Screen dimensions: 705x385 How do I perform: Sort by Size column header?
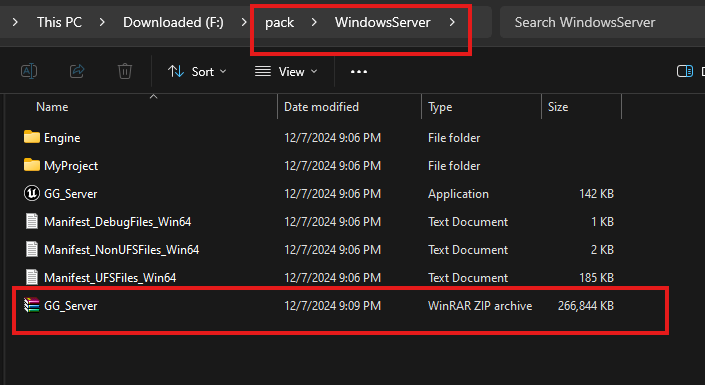(558, 107)
